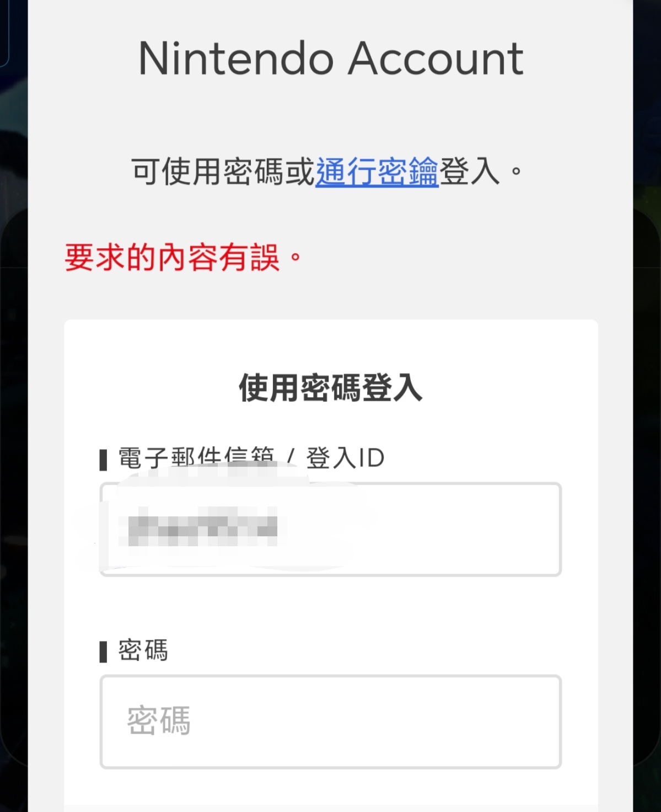Image resolution: width=661 pixels, height=812 pixels.
Task: Click the 可使用密碼或 instruction text
Action: pyautogui.click(x=223, y=172)
